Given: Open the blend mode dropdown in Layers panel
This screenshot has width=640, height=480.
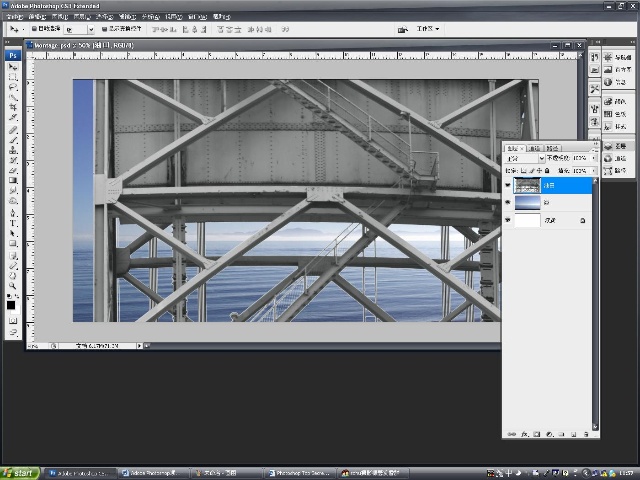Looking at the screenshot, I should tap(525, 158).
